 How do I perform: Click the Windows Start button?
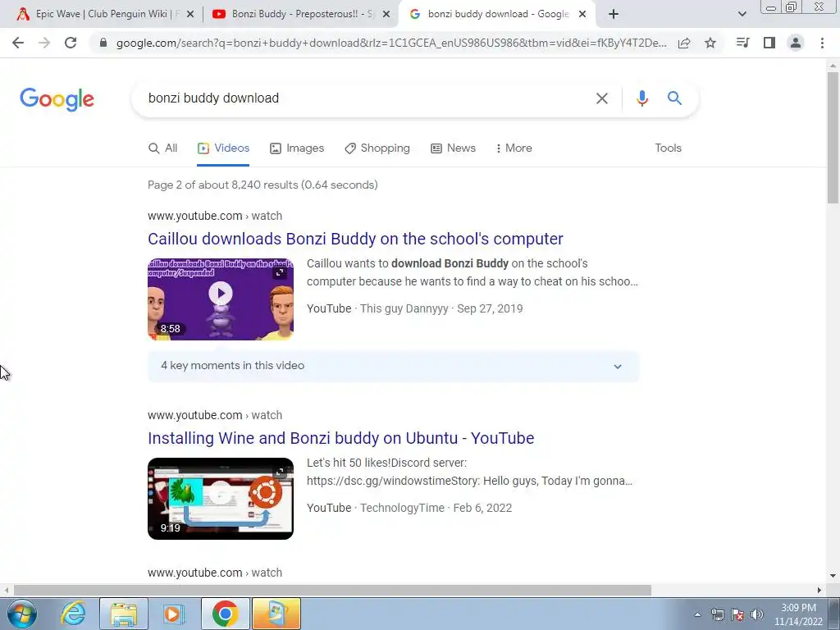click(x=22, y=614)
